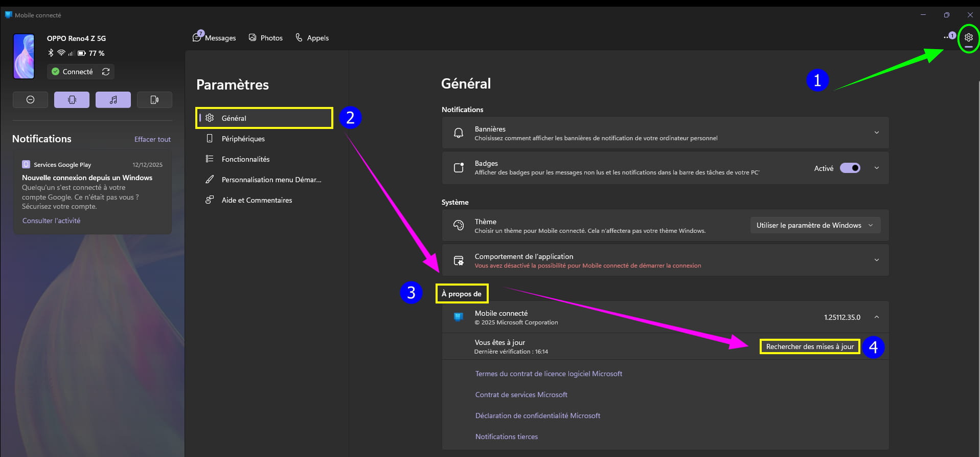Expand the Bannières notification section
The width and height of the screenshot is (980, 457).
876,133
